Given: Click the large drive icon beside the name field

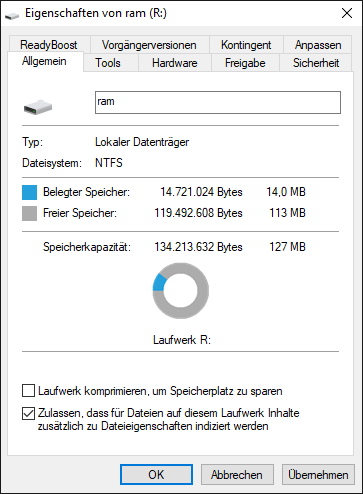Looking at the screenshot, I should (38, 107).
